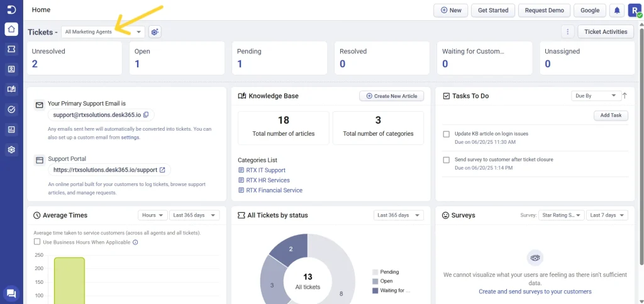Click the notifications bell icon
Screen dimensions: 644x304
[x=617, y=10]
